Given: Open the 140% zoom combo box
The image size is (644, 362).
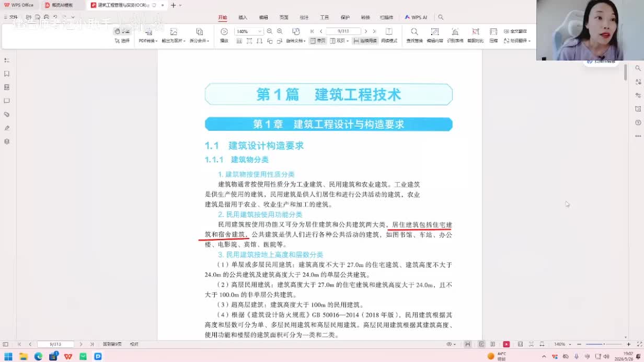Looking at the screenshot, I should pyautogui.click(x=248, y=31).
